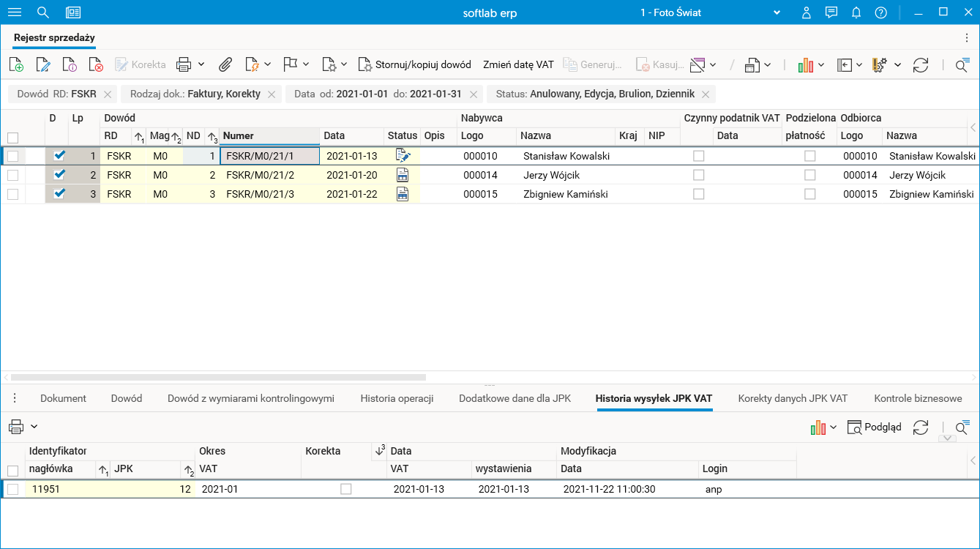Remove the Status filter chip using its X
The image size is (980, 549).
coord(706,94)
